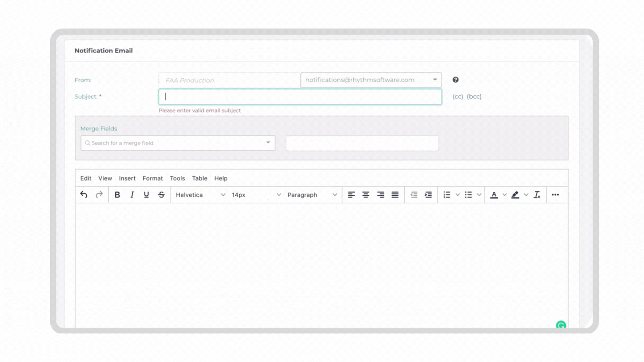The image size is (644, 362).
Task: Justify the text
Action: 395,195
